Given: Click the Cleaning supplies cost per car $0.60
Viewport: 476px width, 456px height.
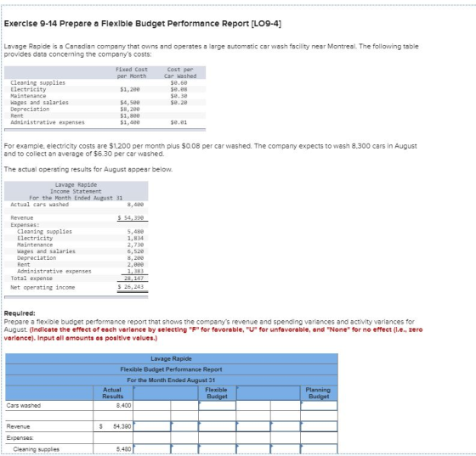Looking at the screenshot, I should click(x=178, y=82).
